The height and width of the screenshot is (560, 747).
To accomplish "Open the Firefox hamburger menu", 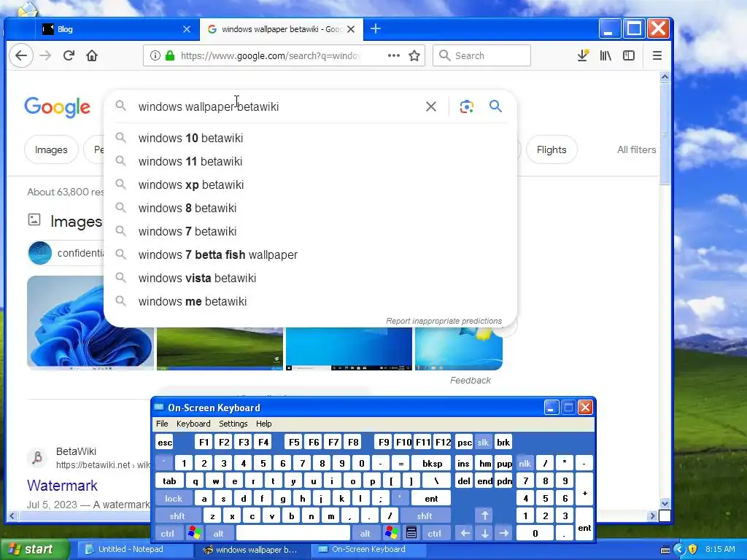I will [x=657, y=55].
